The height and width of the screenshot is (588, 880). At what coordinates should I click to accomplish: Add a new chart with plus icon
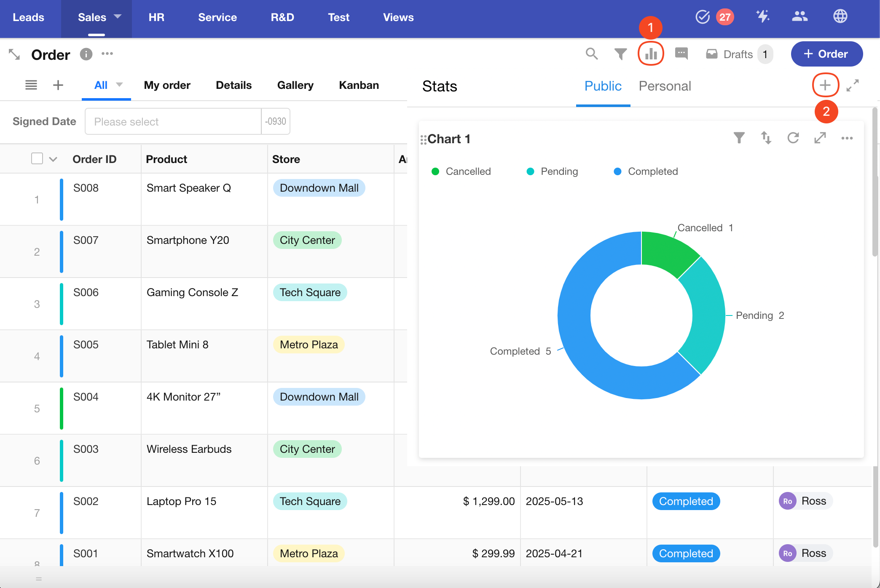(x=825, y=86)
